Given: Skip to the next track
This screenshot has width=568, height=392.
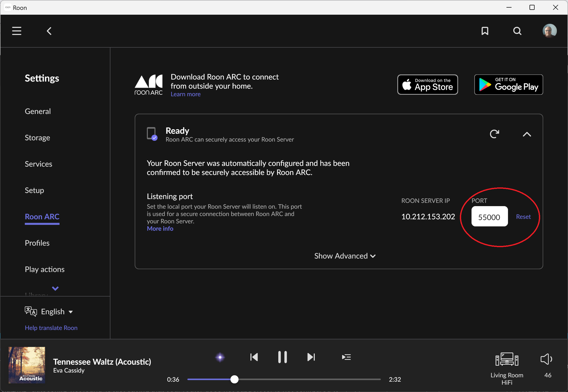Looking at the screenshot, I should (311, 357).
